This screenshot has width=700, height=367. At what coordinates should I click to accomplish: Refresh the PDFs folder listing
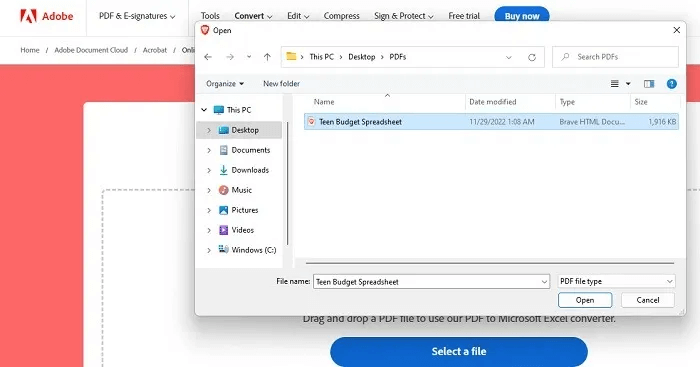[x=532, y=58]
